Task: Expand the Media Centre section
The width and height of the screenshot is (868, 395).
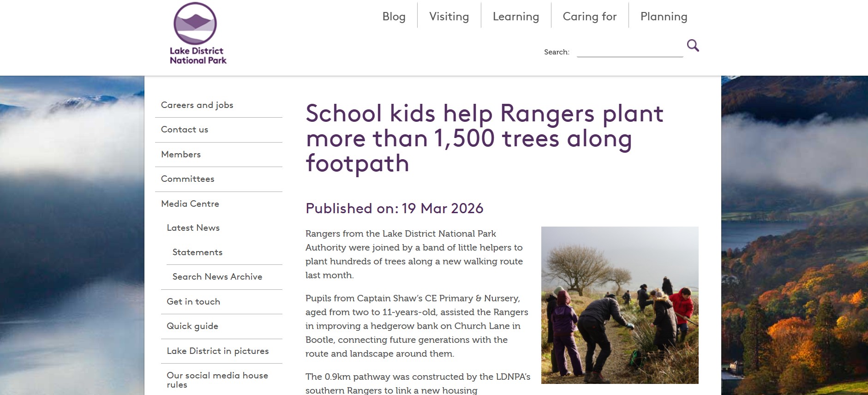Action: click(190, 204)
